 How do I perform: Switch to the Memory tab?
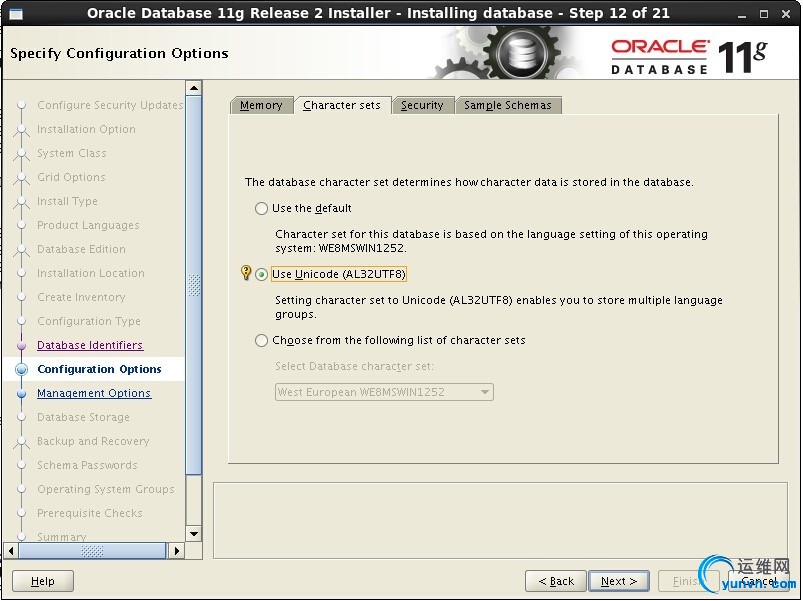261,105
